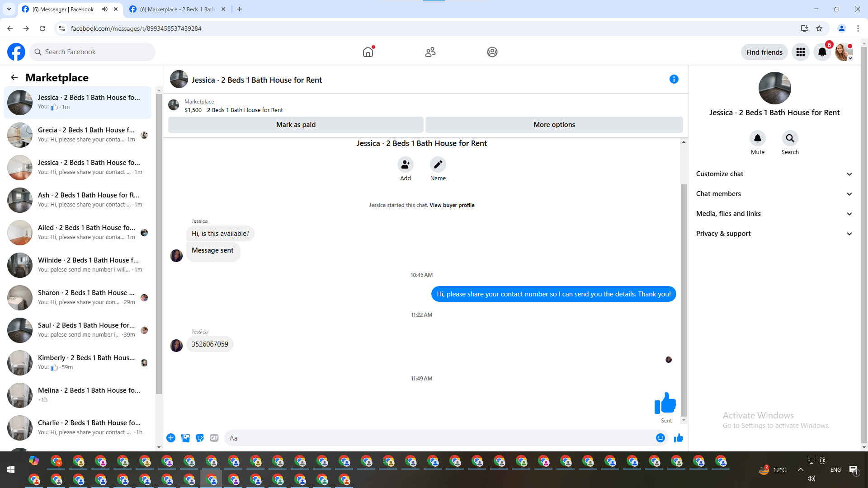Click Jessica's phone number message 3526067059

pos(210,344)
